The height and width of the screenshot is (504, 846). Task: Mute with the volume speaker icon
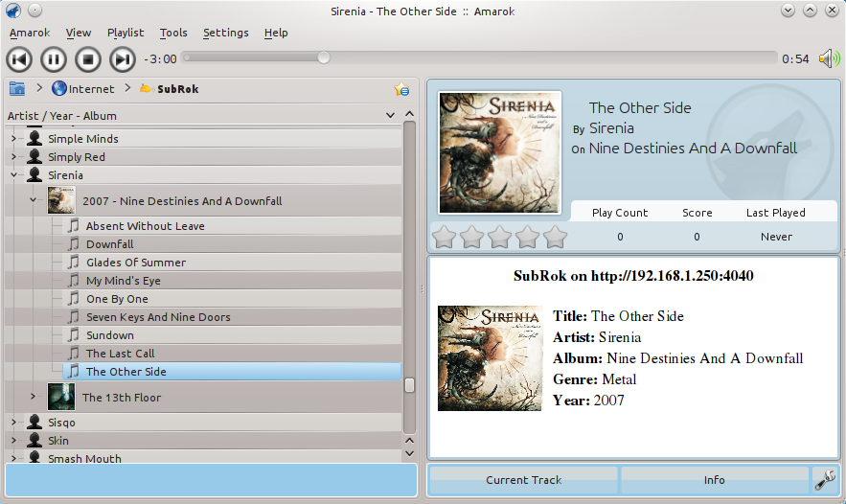click(830, 58)
